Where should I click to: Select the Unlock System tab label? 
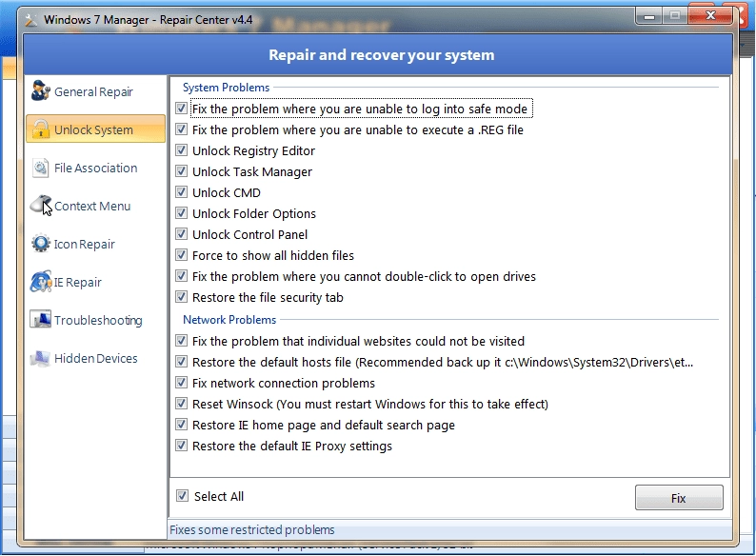pos(93,129)
